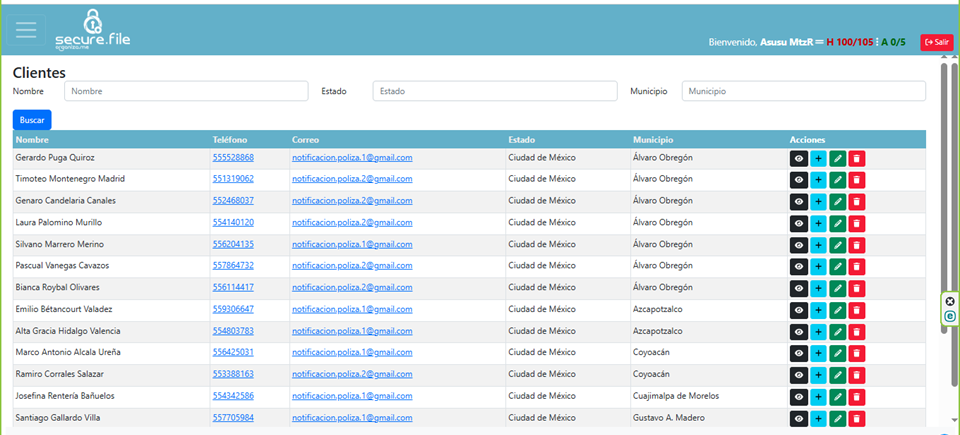Click into the Estado filter field

coord(494,91)
